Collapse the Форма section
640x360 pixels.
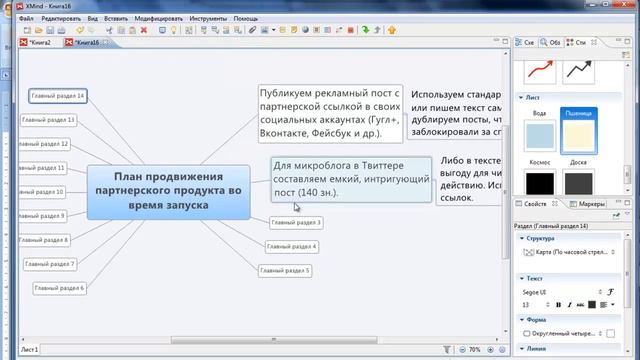[522, 320]
